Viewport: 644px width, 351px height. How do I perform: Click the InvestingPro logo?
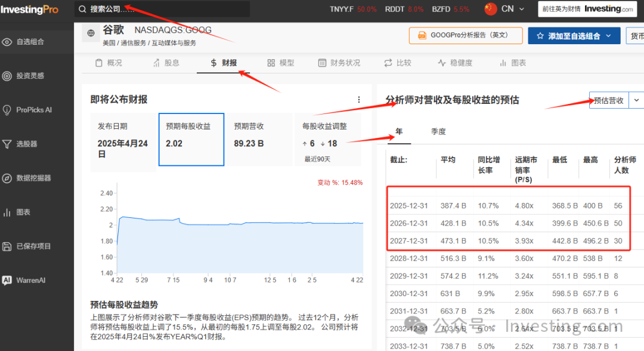[30, 9]
